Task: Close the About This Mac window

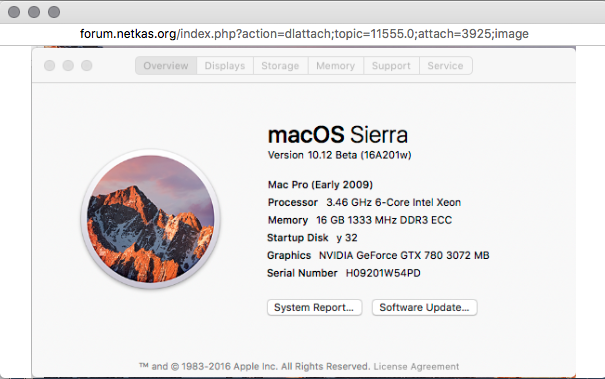Action: tap(49, 66)
